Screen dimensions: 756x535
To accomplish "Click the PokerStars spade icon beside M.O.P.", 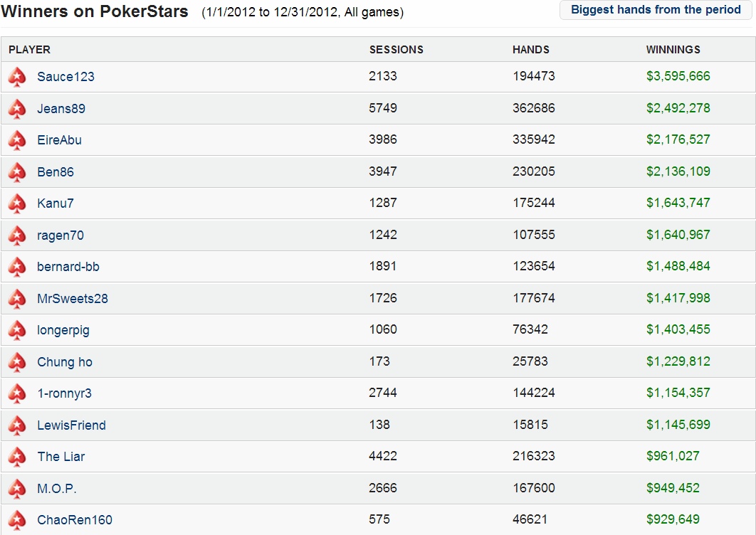I will click(x=17, y=489).
